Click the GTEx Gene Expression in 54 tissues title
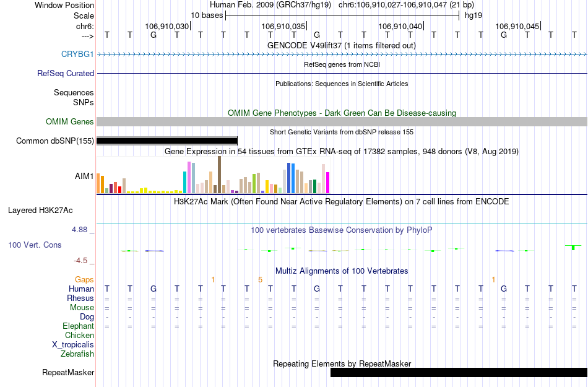Image resolution: width=588 pixels, height=387 pixels. [x=342, y=152]
